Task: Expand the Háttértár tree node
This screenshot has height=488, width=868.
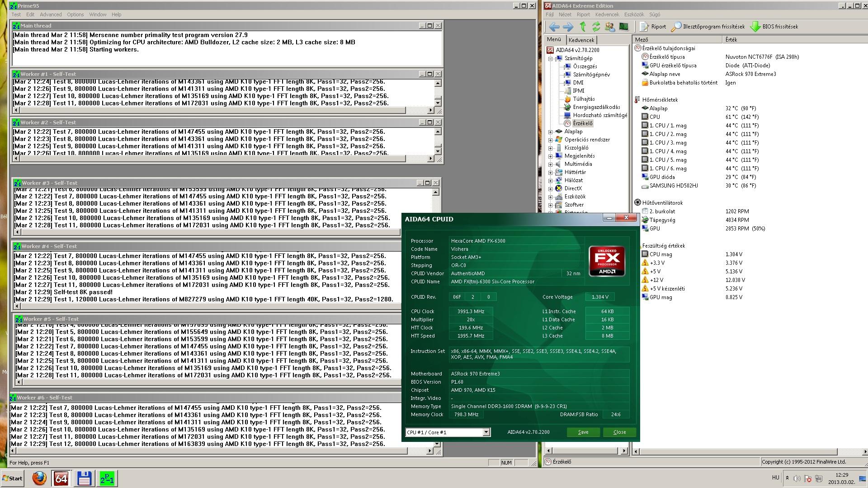Action: tap(551, 172)
